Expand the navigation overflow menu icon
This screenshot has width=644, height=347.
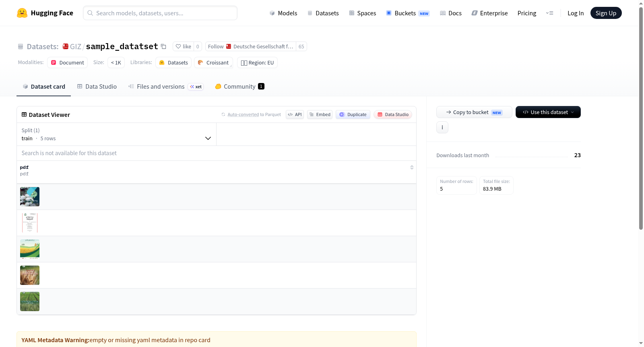click(x=549, y=13)
